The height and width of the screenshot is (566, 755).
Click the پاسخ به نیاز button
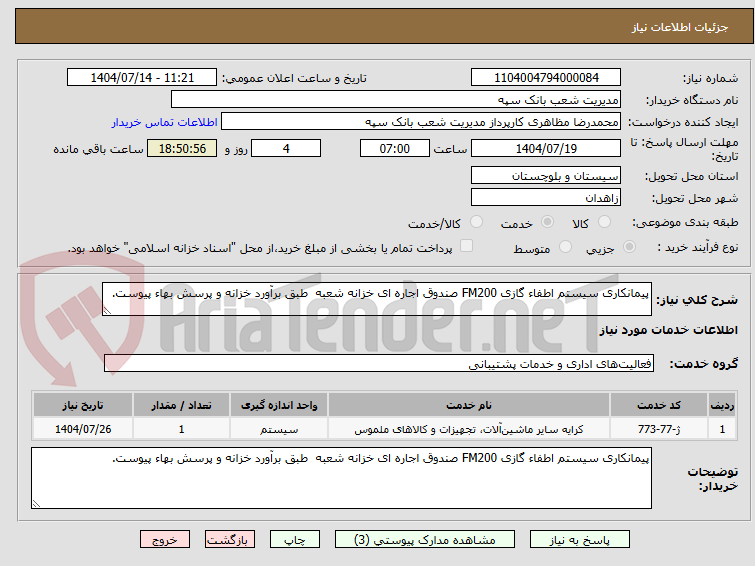pyautogui.click(x=580, y=540)
